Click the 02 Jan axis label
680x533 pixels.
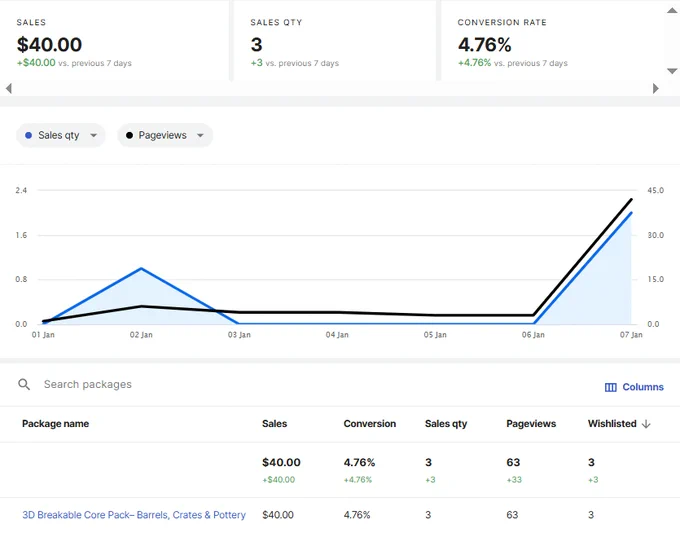click(x=141, y=335)
